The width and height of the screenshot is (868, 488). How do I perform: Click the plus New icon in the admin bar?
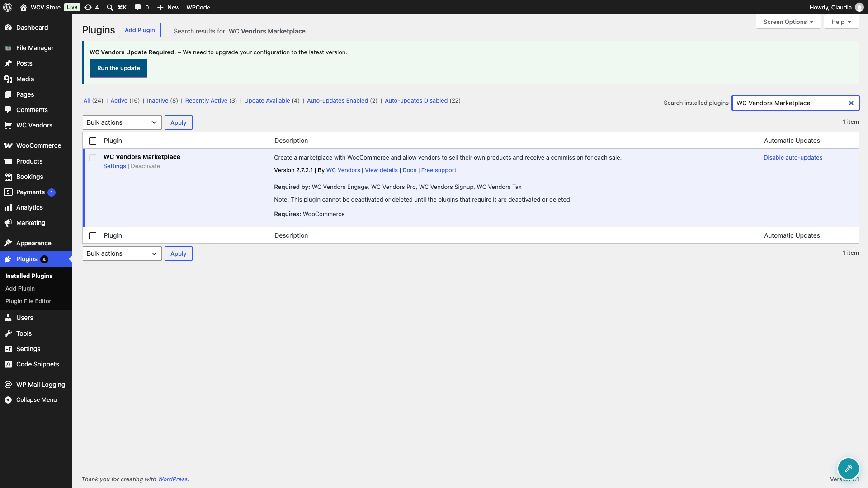point(160,7)
